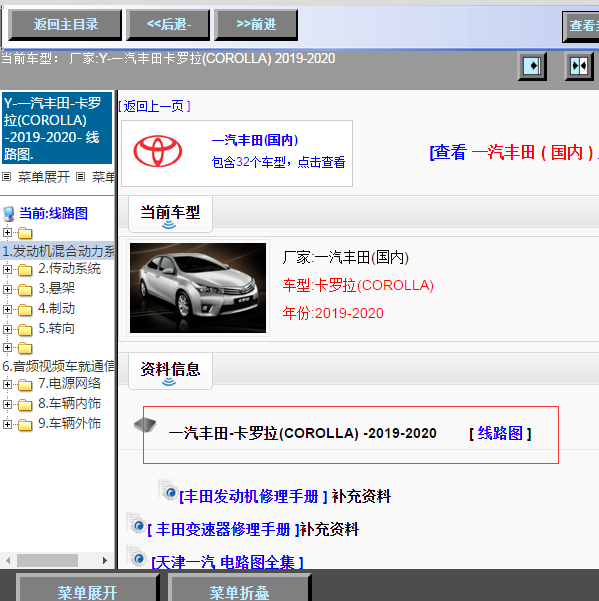
Task: Open the 当前车型 tab
Action: [170, 214]
